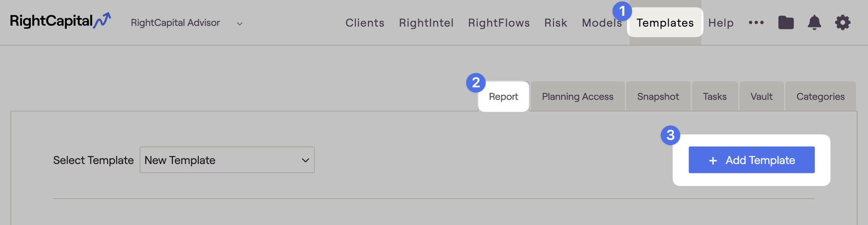Switch to the Planning Access tab
The image size is (868, 225).
click(577, 96)
